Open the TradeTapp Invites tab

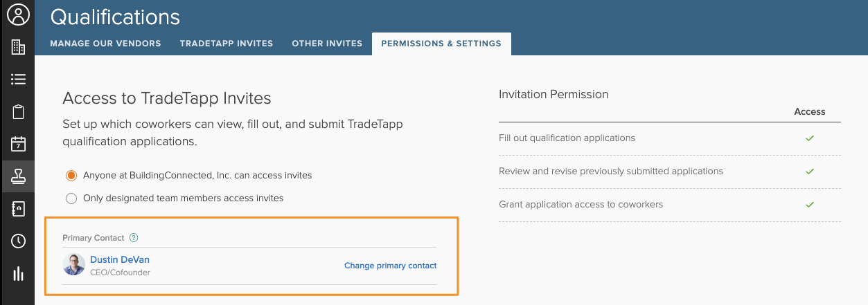[x=227, y=44]
